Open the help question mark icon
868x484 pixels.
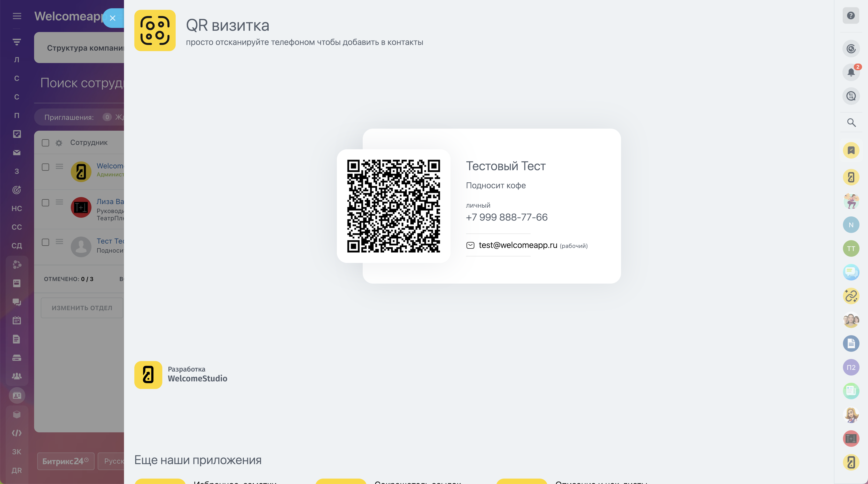tap(851, 15)
